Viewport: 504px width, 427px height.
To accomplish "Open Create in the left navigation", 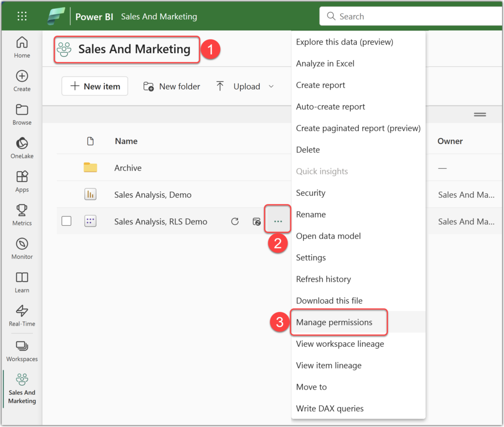I will 22,81.
